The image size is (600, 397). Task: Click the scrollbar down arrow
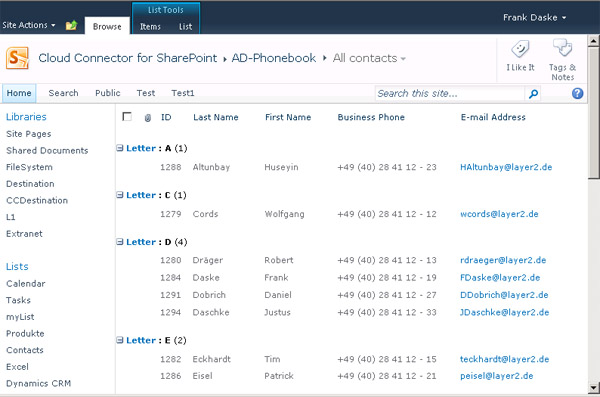click(593, 388)
